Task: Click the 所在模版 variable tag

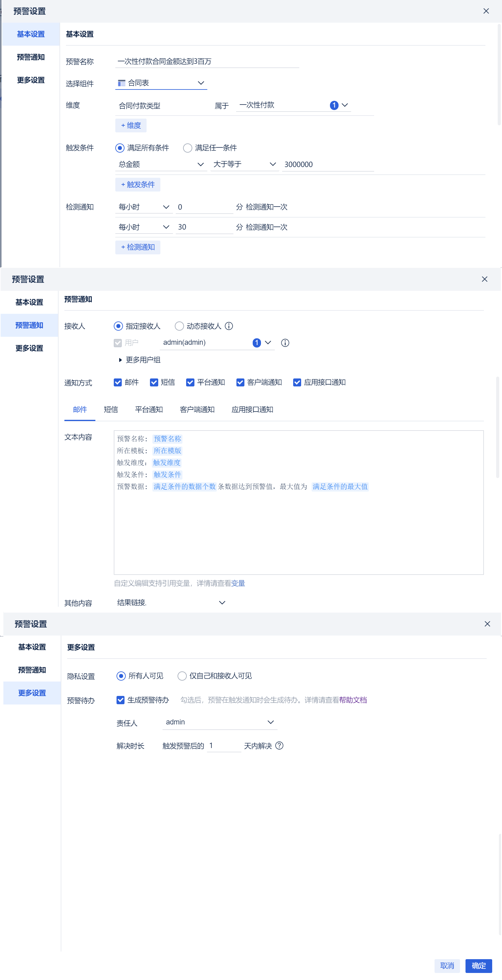Action: pos(167,451)
